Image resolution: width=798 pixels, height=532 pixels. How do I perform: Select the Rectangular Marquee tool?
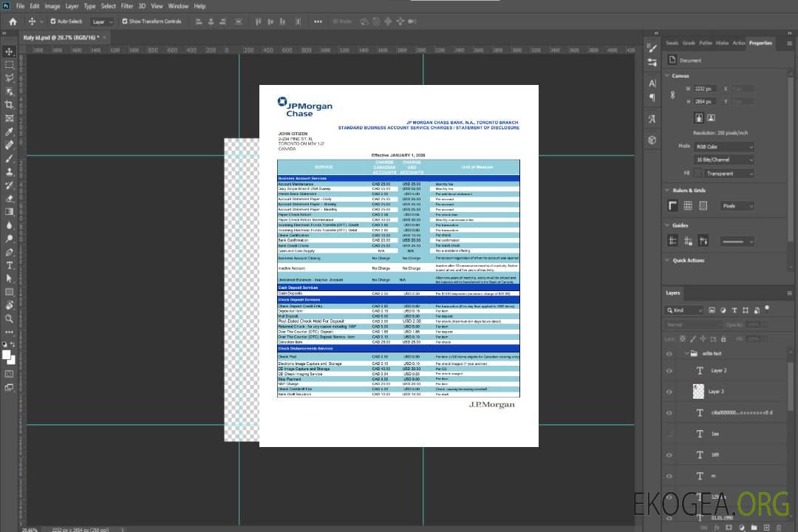(10, 64)
